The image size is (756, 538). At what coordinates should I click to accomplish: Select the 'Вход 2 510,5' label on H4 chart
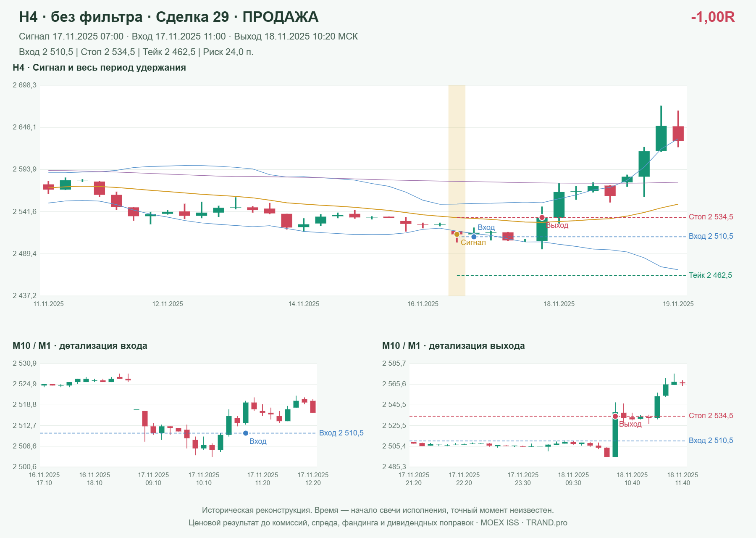click(711, 236)
